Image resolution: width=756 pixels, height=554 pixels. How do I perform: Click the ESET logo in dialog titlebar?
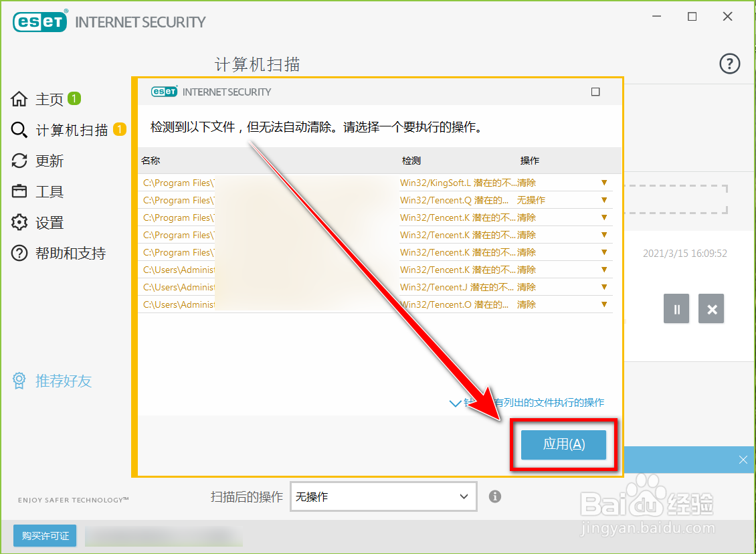(165, 92)
